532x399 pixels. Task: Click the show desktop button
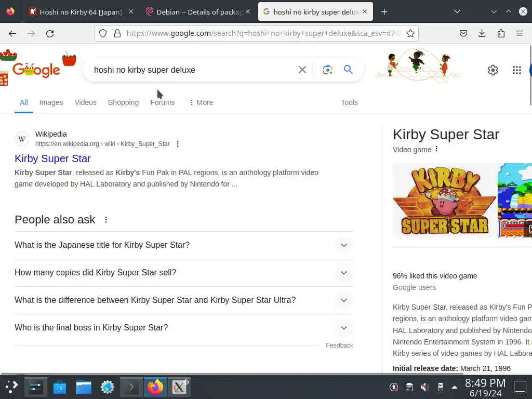[x=520, y=387]
